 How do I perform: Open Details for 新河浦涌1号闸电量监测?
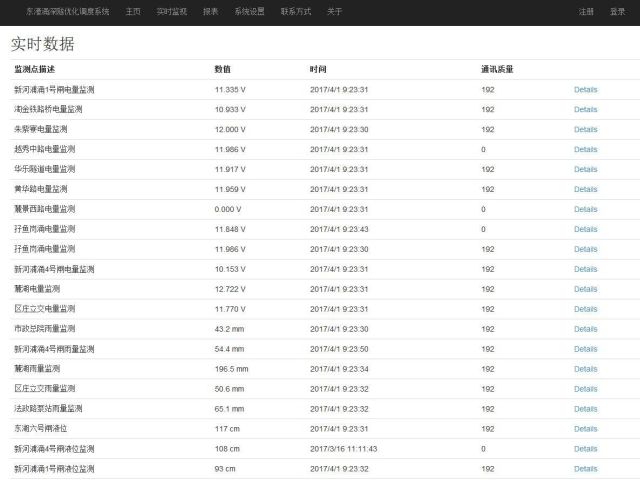(x=585, y=89)
